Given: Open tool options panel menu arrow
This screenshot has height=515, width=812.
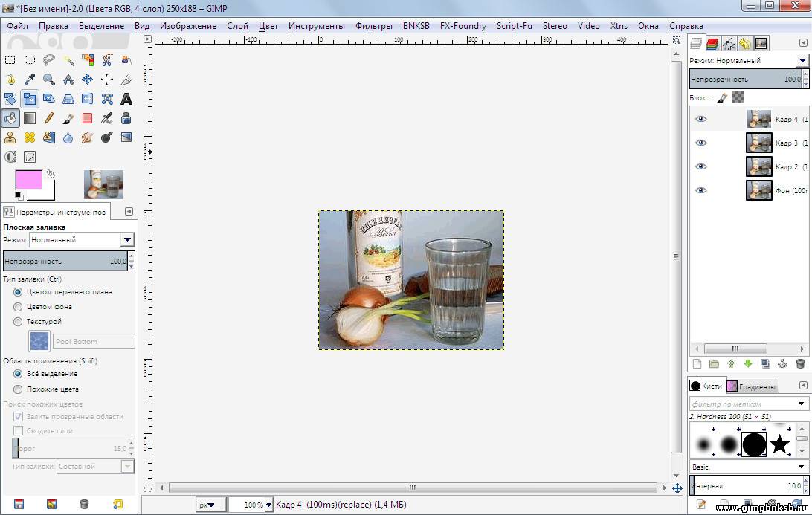Looking at the screenshot, I should pyautogui.click(x=129, y=212).
